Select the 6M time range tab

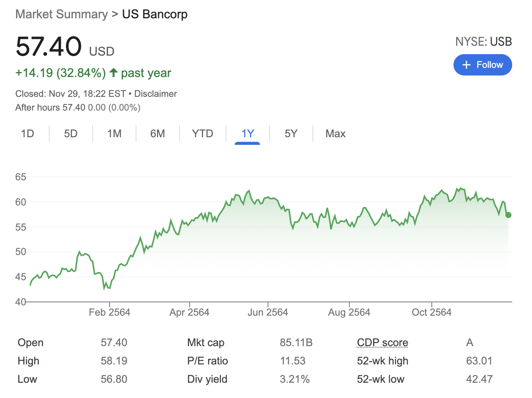[x=158, y=133]
